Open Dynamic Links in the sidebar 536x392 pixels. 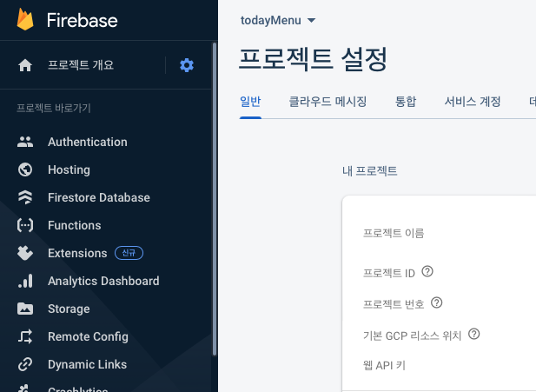tap(87, 364)
